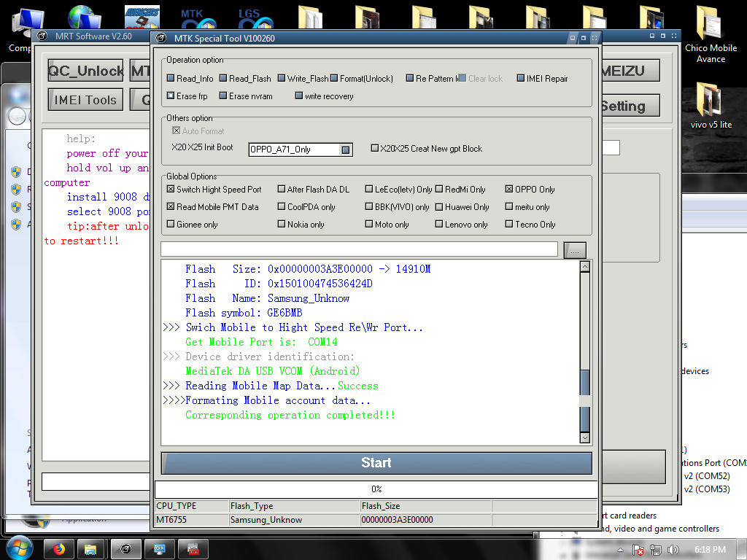
Task: Tick the Lenovo only checkbox
Action: click(x=439, y=224)
